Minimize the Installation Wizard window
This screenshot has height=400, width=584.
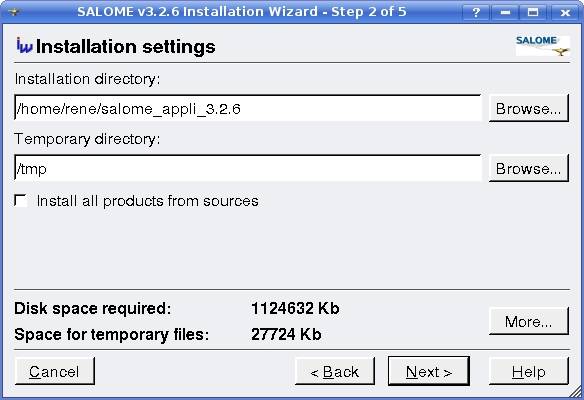(x=505, y=13)
